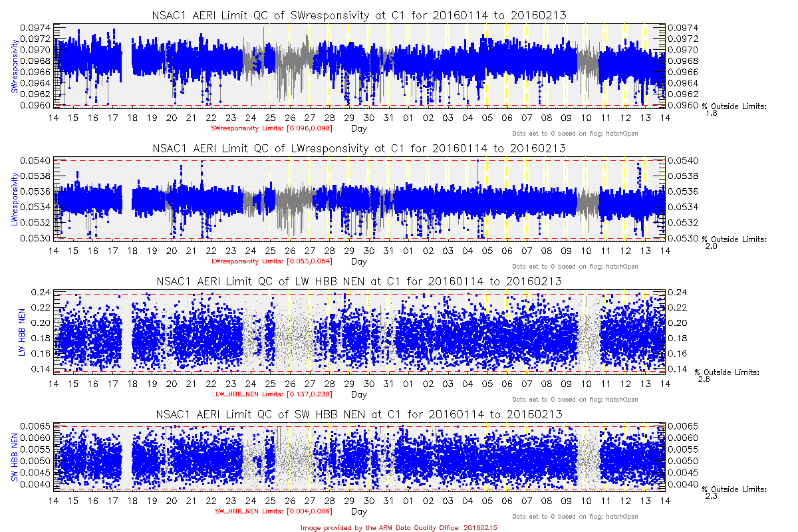
Task: Click % Outside Limits value 2.0
Action: click(x=710, y=247)
